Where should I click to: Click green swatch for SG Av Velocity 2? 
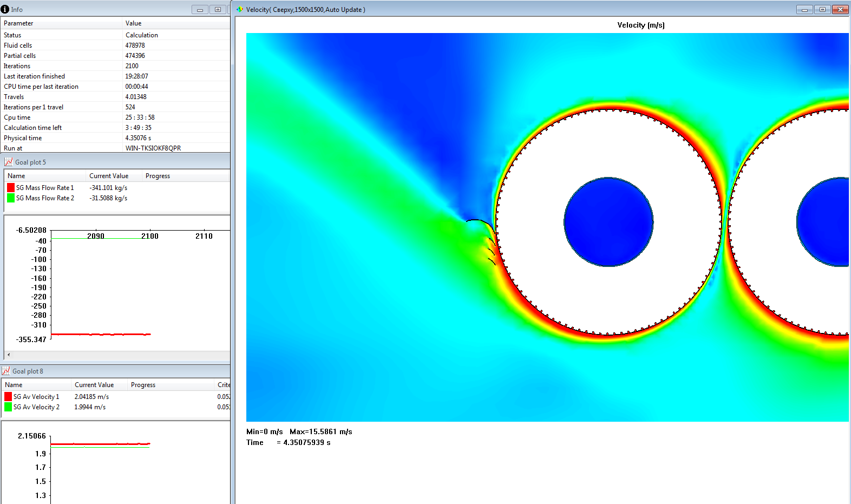(8, 407)
